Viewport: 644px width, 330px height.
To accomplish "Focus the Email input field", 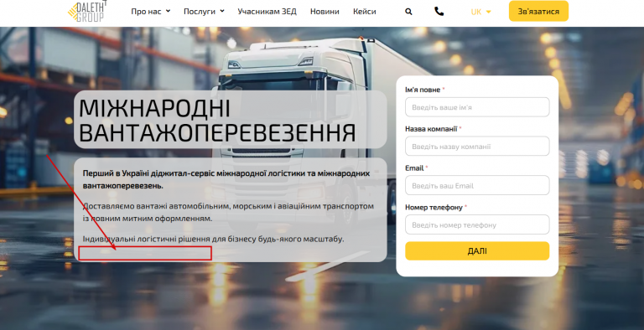I will (477, 186).
